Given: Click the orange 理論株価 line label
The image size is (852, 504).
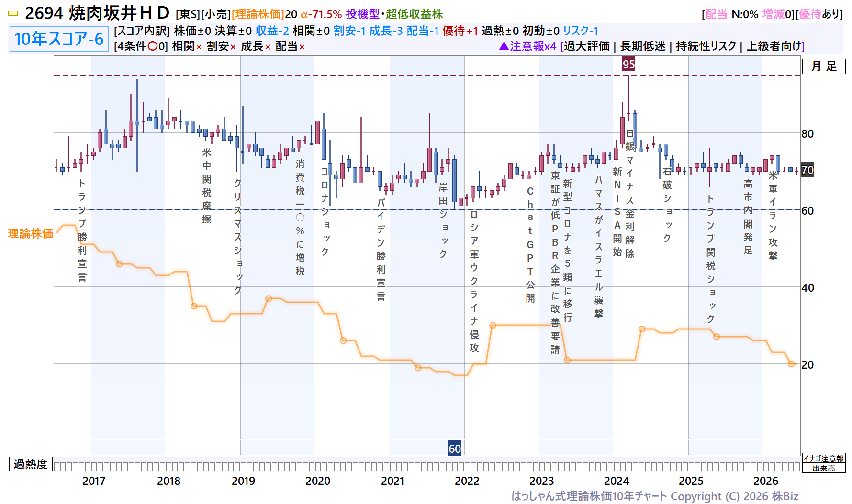Looking at the screenshot, I should 31,233.
